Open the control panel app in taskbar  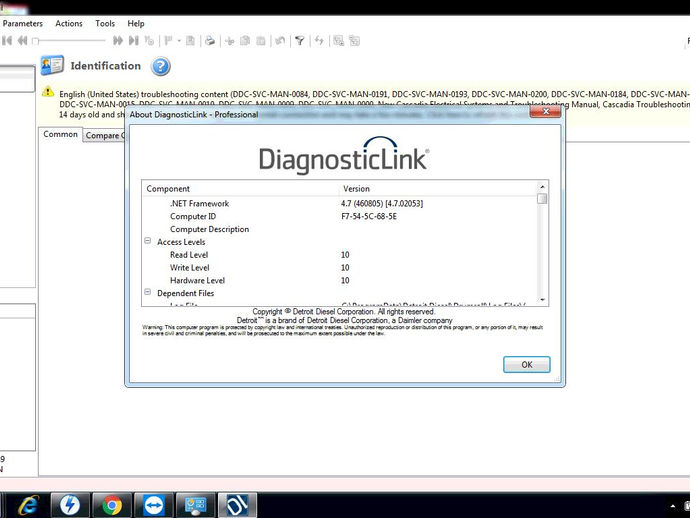pyautogui.click(x=195, y=505)
